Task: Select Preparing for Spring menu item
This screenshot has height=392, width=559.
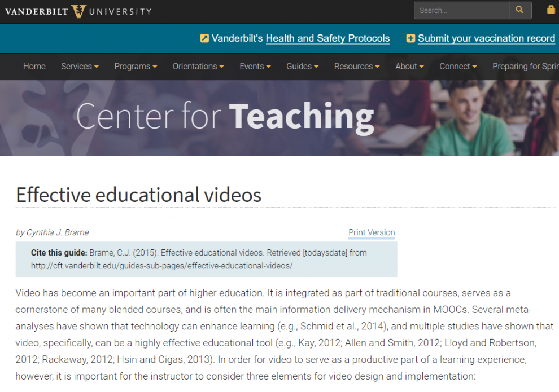Action: pos(525,66)
